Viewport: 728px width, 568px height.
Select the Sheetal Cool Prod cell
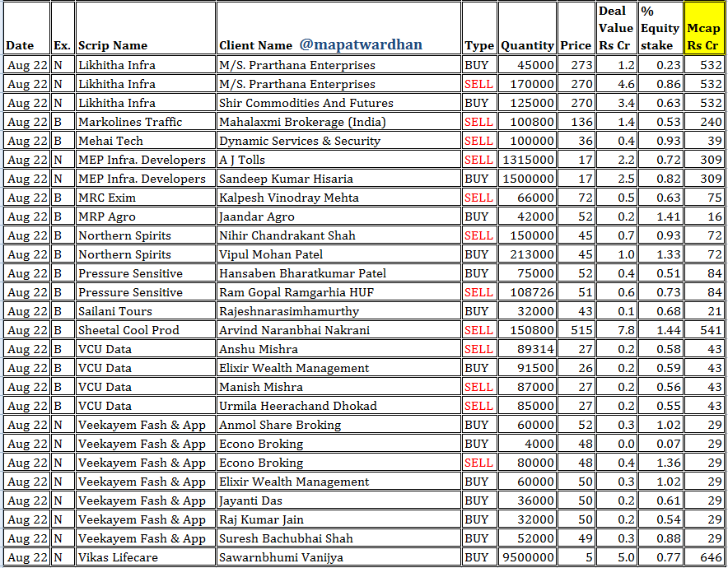145,330
